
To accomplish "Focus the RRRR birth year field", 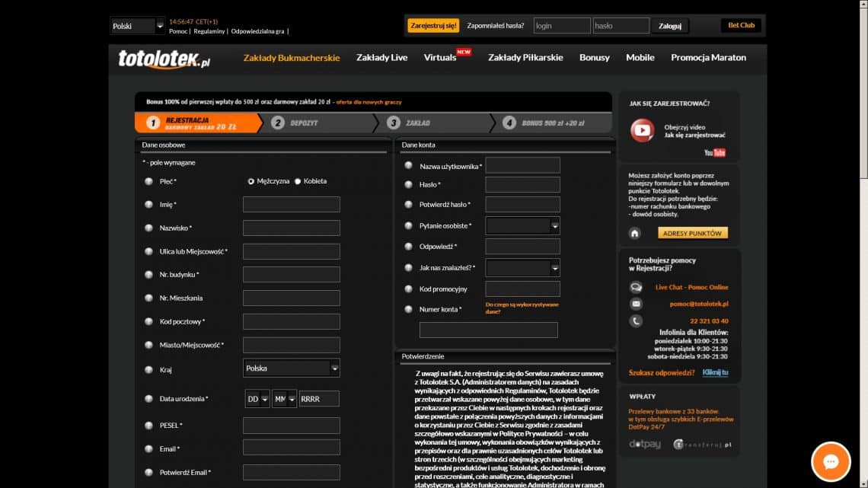I will (319, 399).
